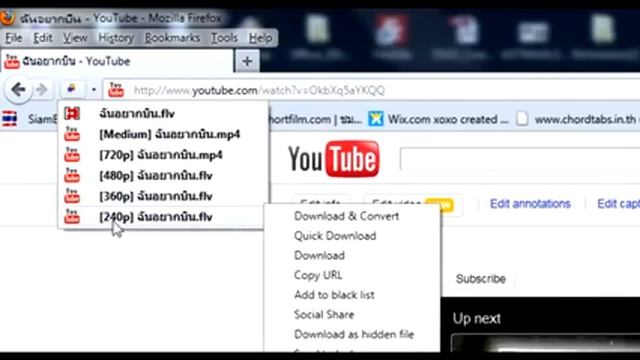
Task: Click icon beside [480p] entry
Action: pos(72,176)
